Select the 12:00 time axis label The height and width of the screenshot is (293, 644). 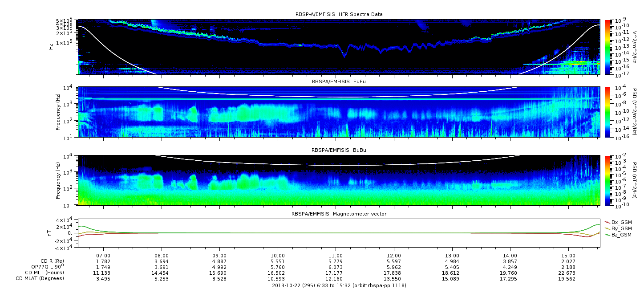pyautogui.click(x=394, y=256)
